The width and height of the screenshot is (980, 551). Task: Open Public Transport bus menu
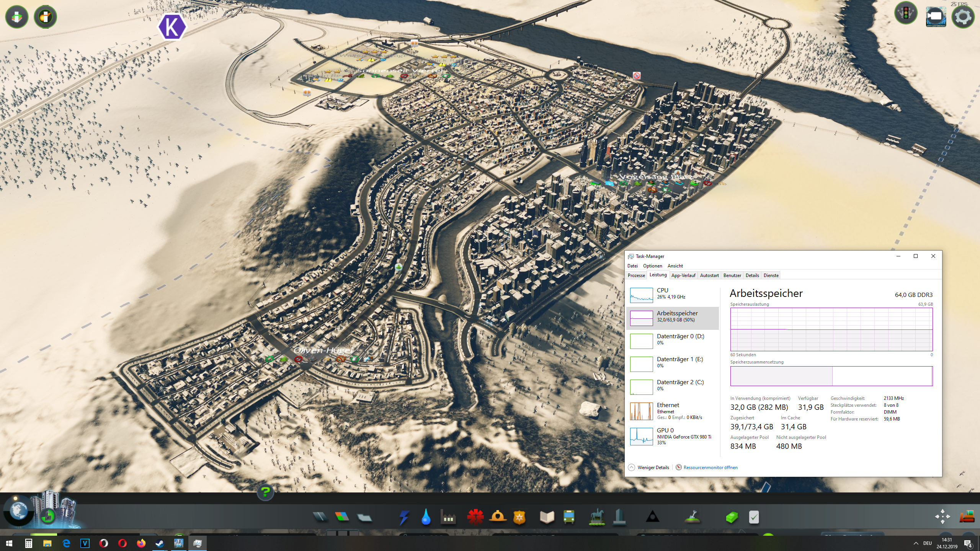569,517
